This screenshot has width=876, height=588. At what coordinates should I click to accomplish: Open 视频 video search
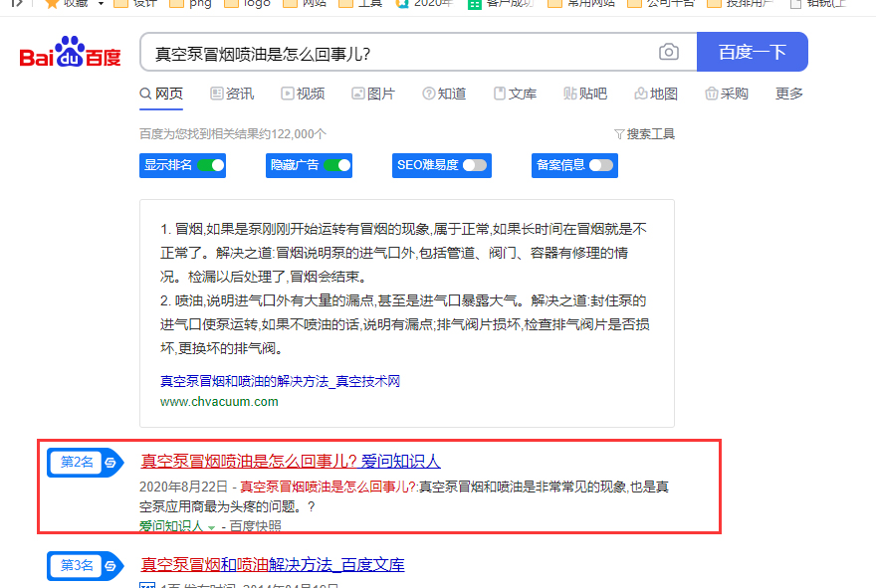pyautogui.click(x=303, y=93)
